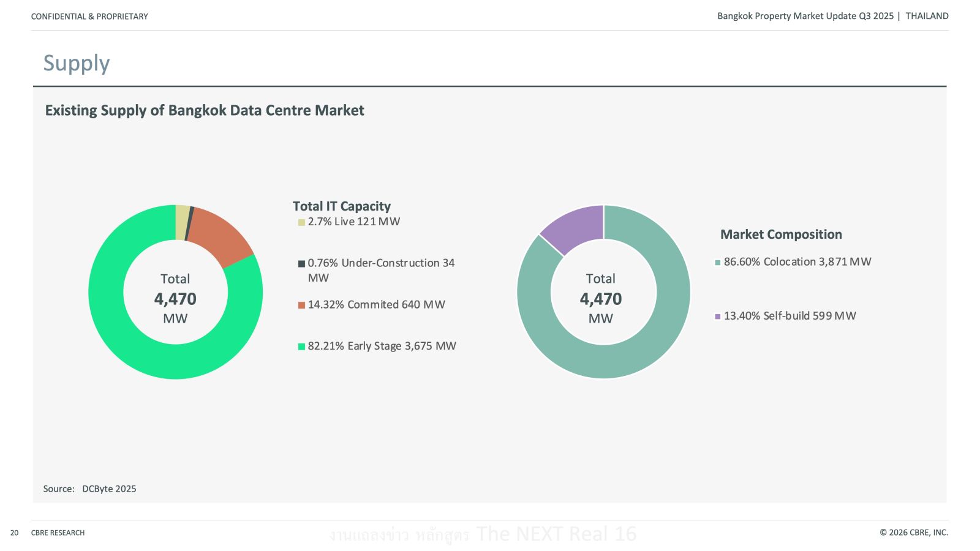
Task: Select the Self-build legend color swatch
Action: (717, 317)
